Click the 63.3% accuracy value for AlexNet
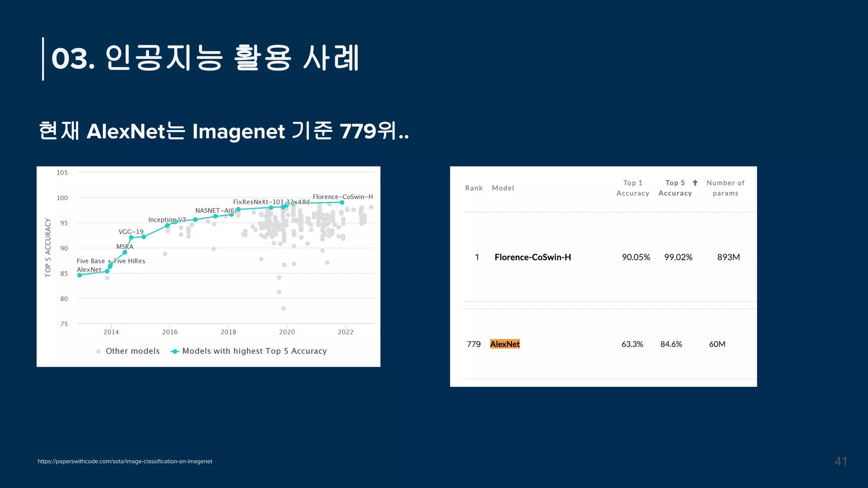The image size is (868, 488). pos(632,344)
